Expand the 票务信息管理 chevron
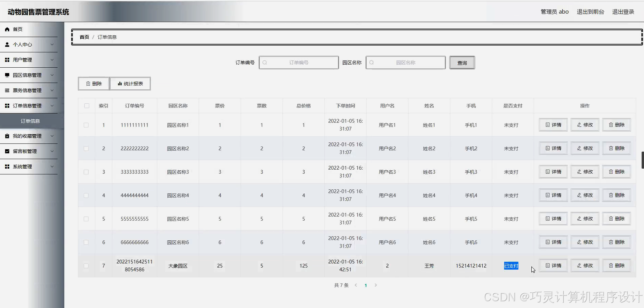This screenshot has width=644, height=308. click(52, 90)
